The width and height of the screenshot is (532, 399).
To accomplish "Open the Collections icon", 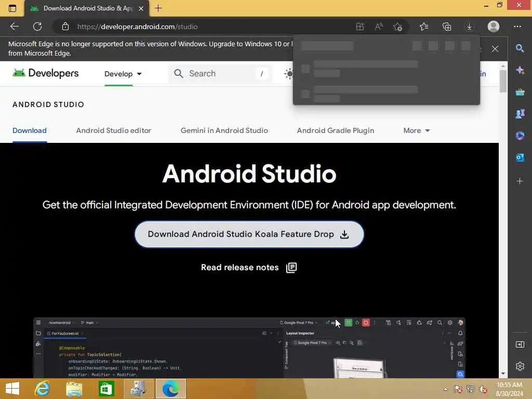I will (x=447, y=26).
